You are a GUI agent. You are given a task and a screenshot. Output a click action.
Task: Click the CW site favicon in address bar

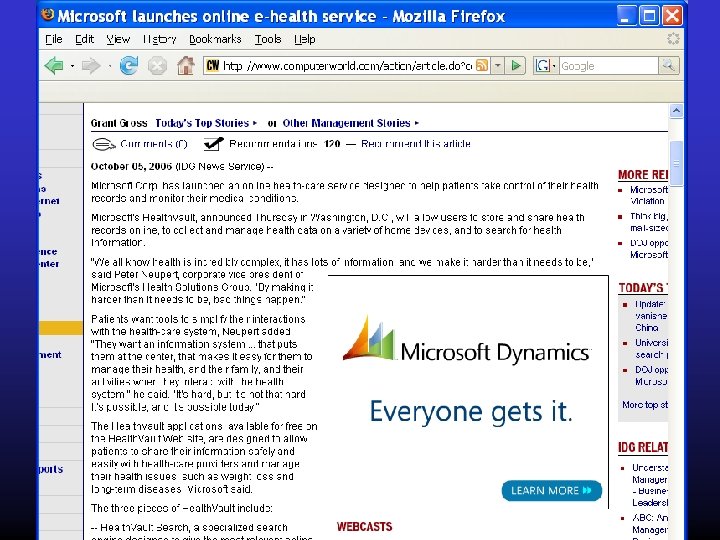tap(213, 66)
